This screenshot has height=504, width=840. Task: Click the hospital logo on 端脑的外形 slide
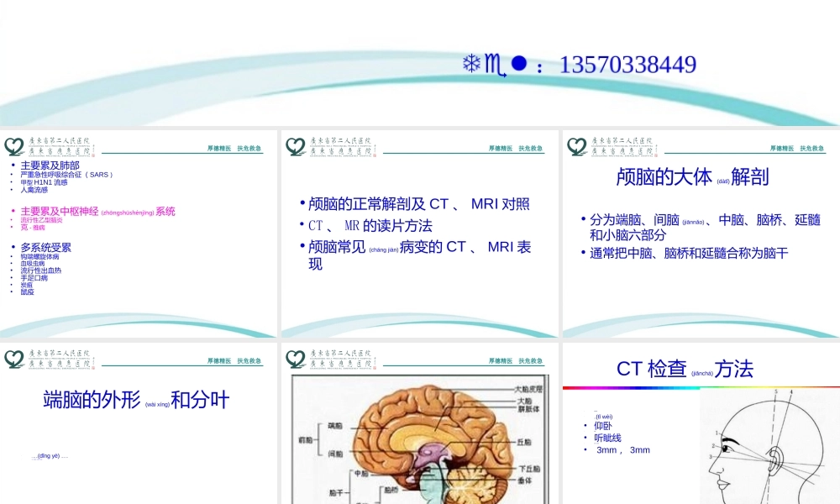click(13, 357)
